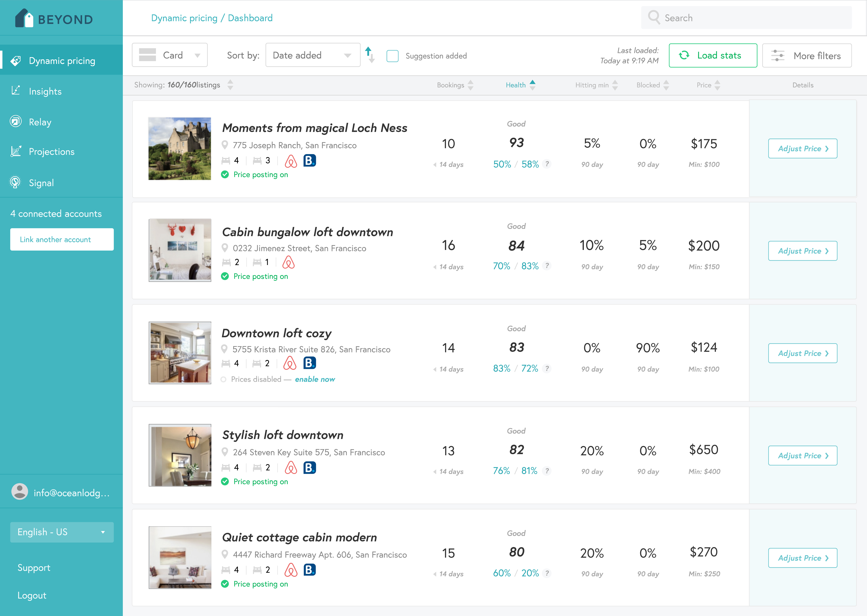867x616 pixels.
Task: Click help icon next to 60% / 20%
Action: [x=547, y=573]
